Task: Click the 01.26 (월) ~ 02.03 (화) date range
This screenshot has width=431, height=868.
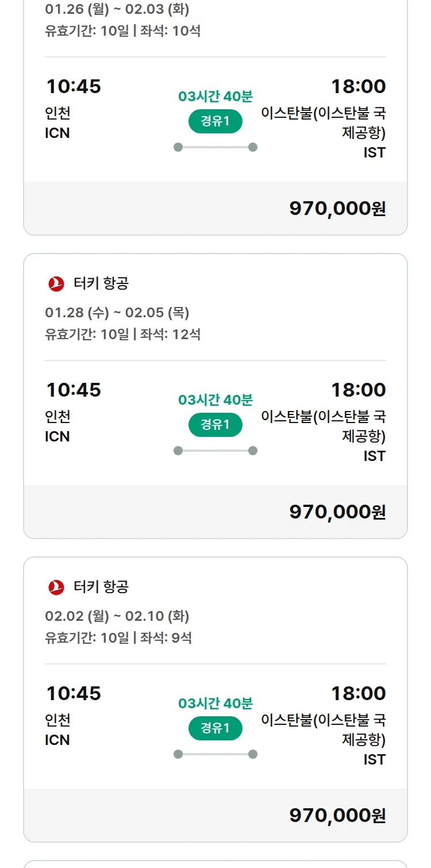Action: tap(117, 9)
